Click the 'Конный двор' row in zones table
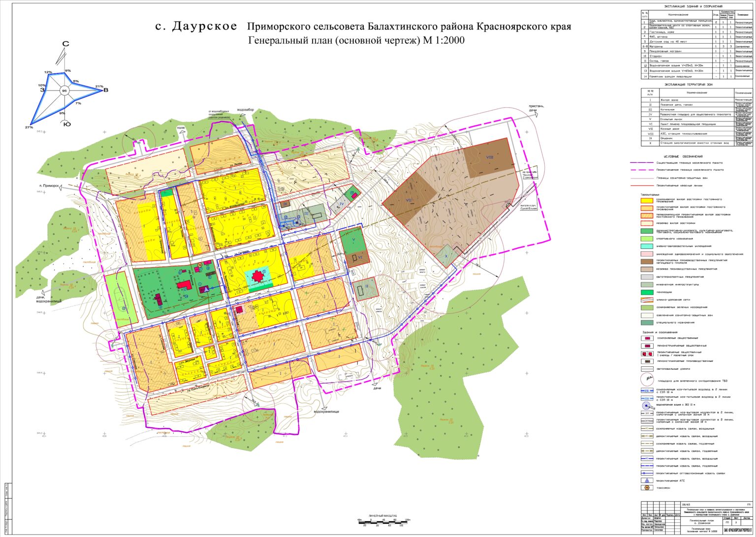The width and height of the screenshot is (756, 537). 697,129
